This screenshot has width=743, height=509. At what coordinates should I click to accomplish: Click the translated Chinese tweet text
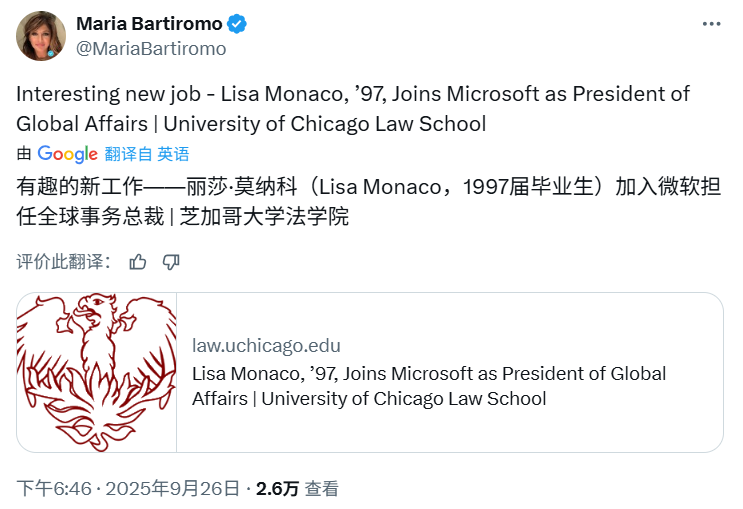pyautogui.click(x=368, y=201)
